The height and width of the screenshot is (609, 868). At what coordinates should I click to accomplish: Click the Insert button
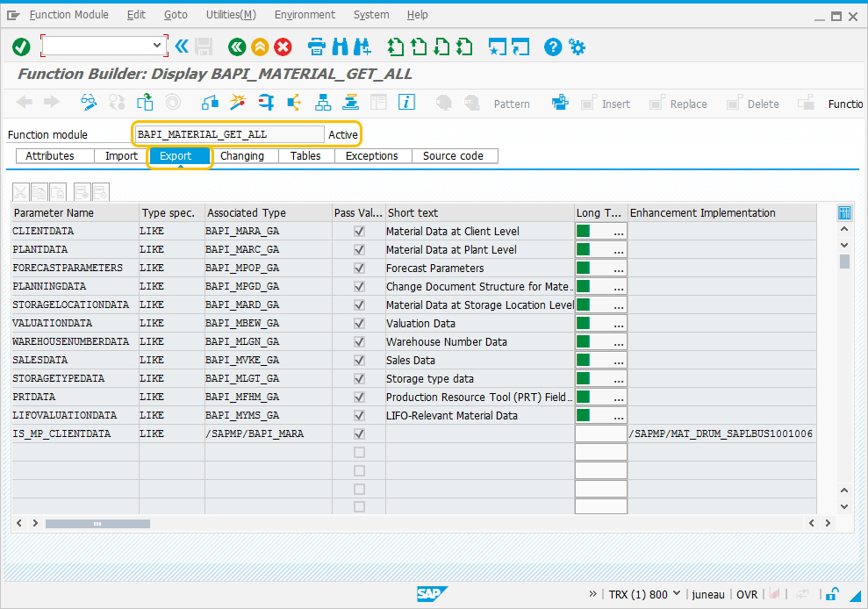(x=606, y=104)
